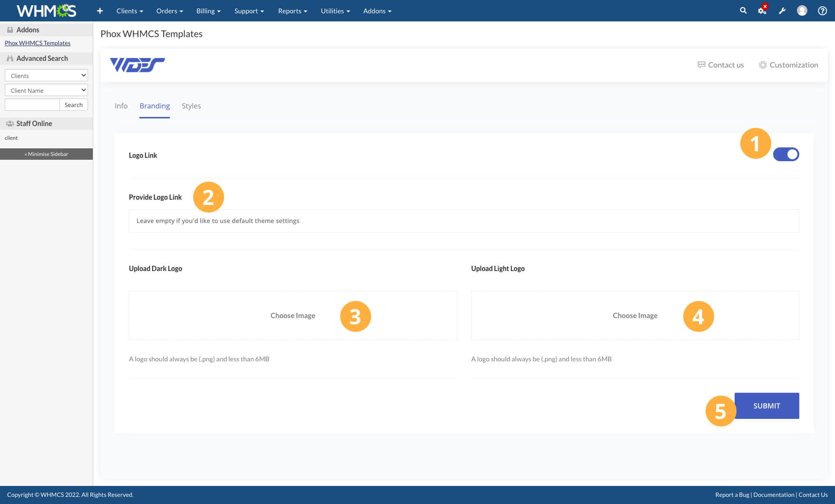
Task: Open the Clients search type dropdown
Action: click(46, 75)
